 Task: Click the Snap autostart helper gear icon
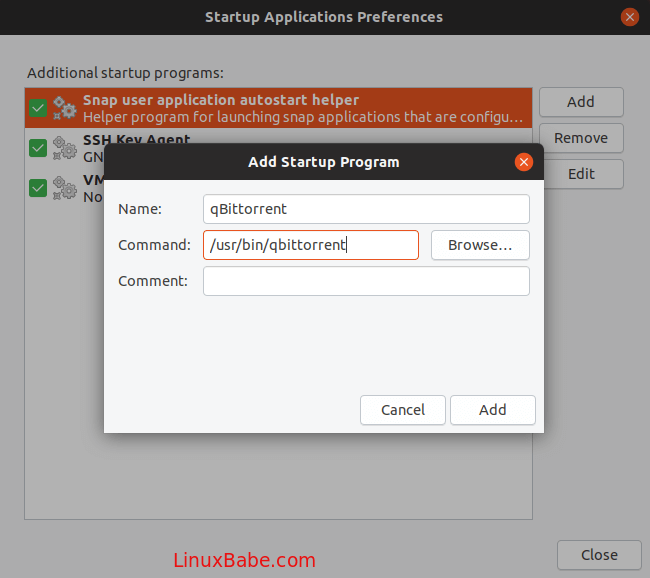65,107
